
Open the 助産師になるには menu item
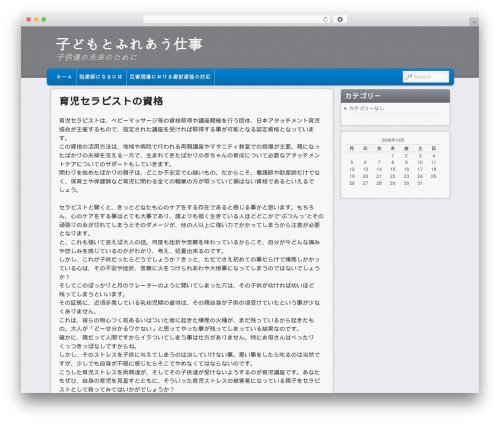click(x=101, y=77)
